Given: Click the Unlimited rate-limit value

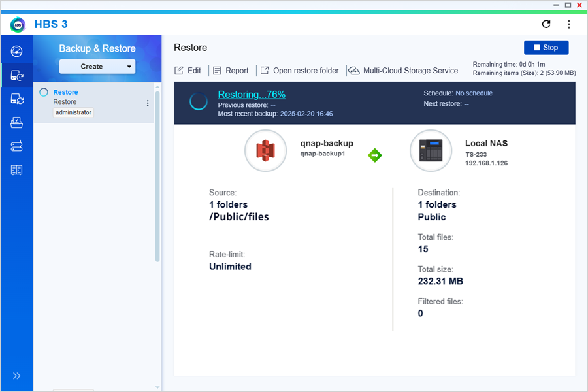Looking at the screenshot, I should click(x=230, y=267).
